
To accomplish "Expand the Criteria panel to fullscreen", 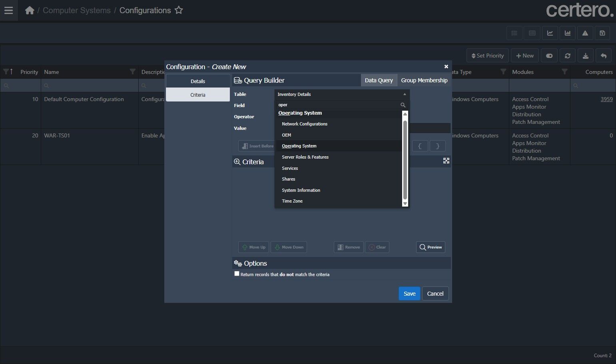I will pos(446,161).
